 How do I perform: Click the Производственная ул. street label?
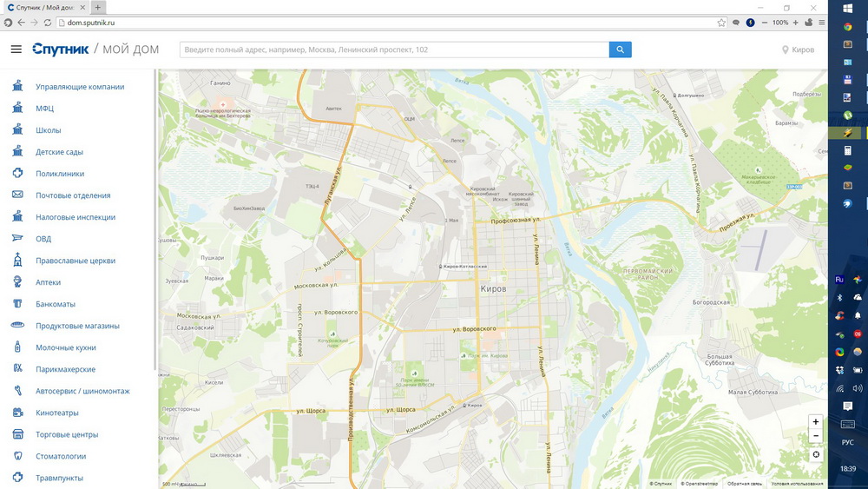pyautogui.click(x=351, y=410)
